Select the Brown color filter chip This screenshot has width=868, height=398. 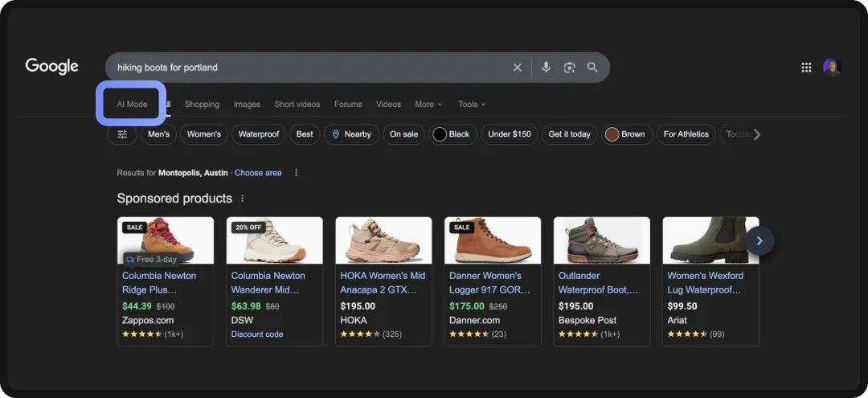[x=627, y=134]
